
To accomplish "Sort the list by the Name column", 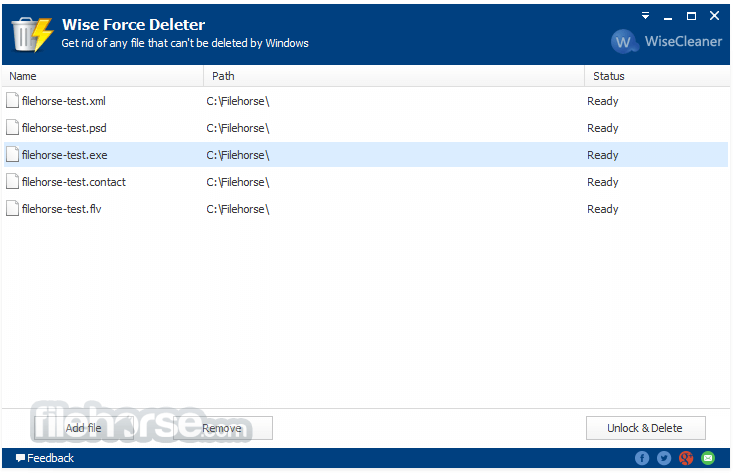I will pyautogui.click(x=103, y=76).
